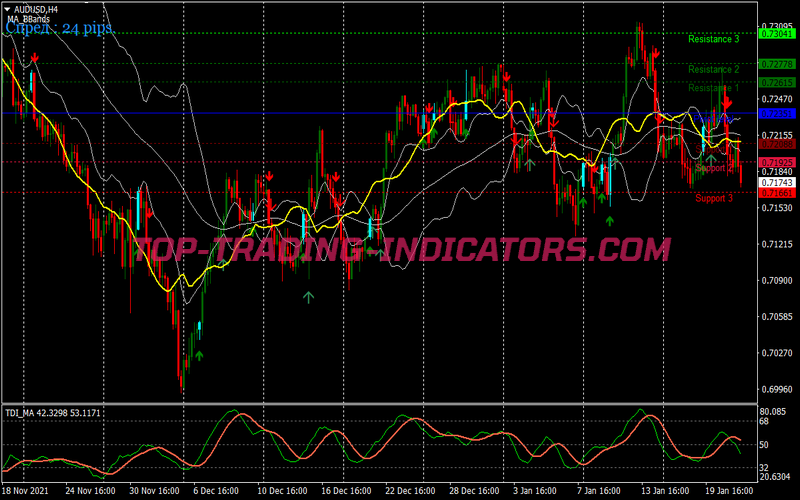Click the 16 Dec 16:00 time label

pyautogui.click(x=347, y=490)
